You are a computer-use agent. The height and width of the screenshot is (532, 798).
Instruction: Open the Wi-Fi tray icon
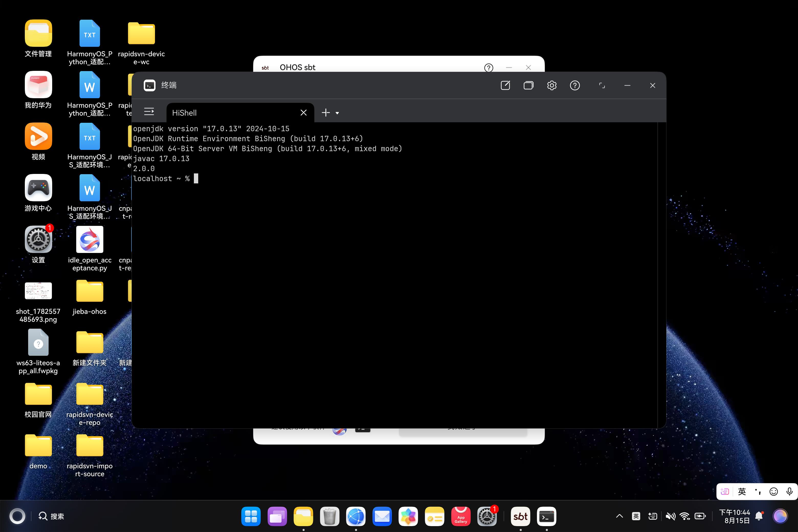(685, 516)
